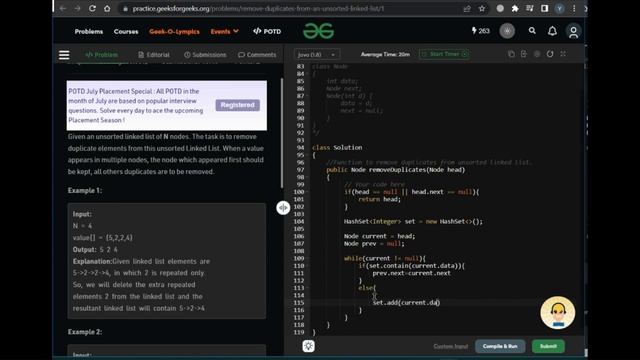Image resolution: width=640 pixels, height=360 pixels.
Task: Submit the solution
Action: 548,346
